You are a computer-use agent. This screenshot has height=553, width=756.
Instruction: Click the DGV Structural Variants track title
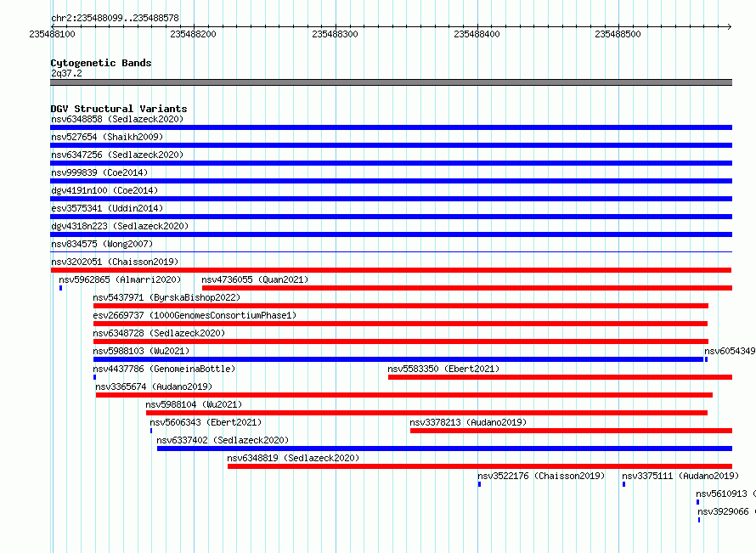point(119,109)
